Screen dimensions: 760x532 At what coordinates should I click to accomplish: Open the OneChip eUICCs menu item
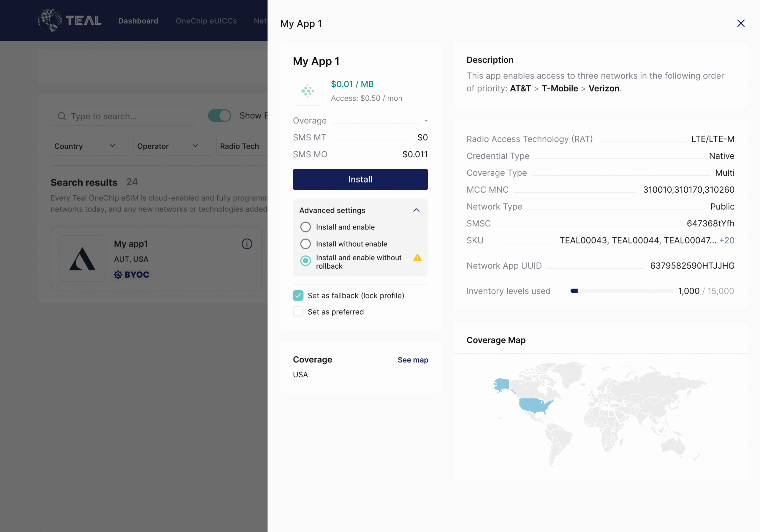click(206, 21)
